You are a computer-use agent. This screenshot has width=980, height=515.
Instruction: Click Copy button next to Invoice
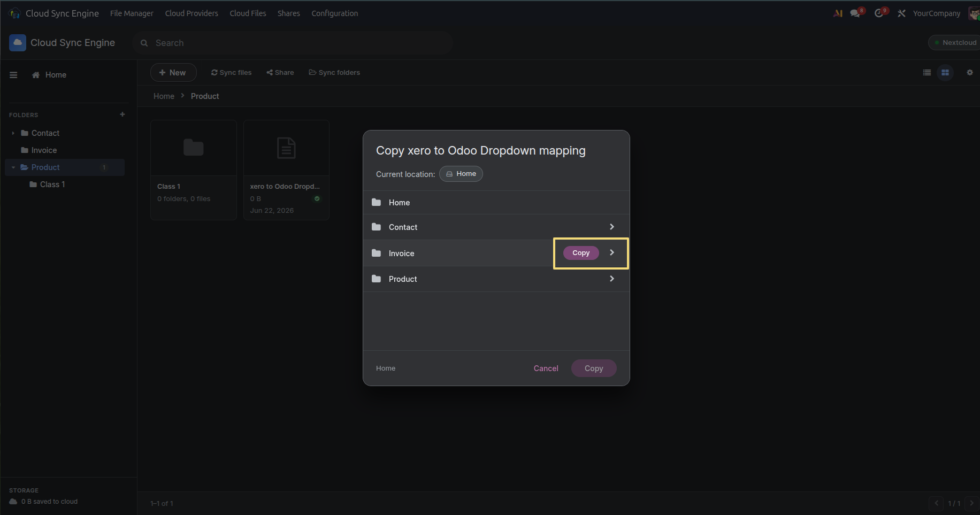click(581, 253)
